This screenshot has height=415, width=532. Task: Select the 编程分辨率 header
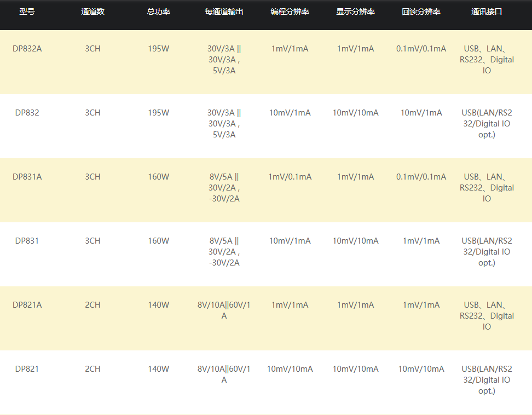point(290,11)
